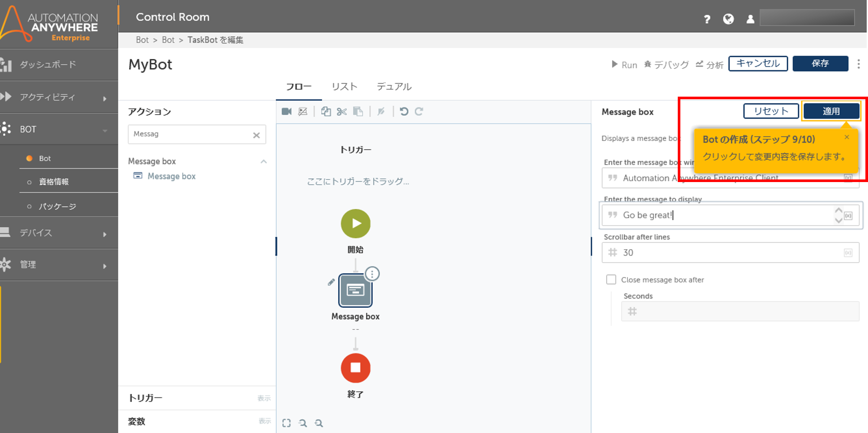The height and width of the screenshot is (433, 868).
Task: Cut with the scissors icon
Action: coord(341,111)
